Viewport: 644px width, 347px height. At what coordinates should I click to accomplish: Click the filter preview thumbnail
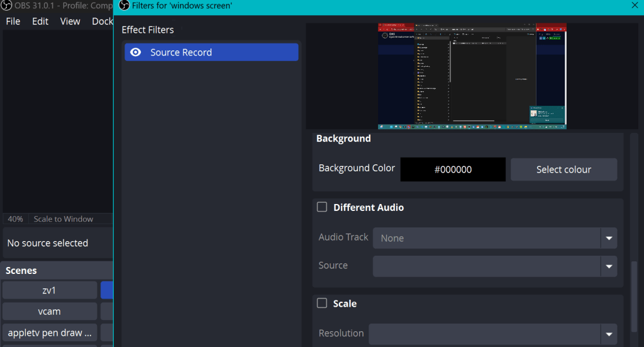pyautogui.click(x=472, y=76)
